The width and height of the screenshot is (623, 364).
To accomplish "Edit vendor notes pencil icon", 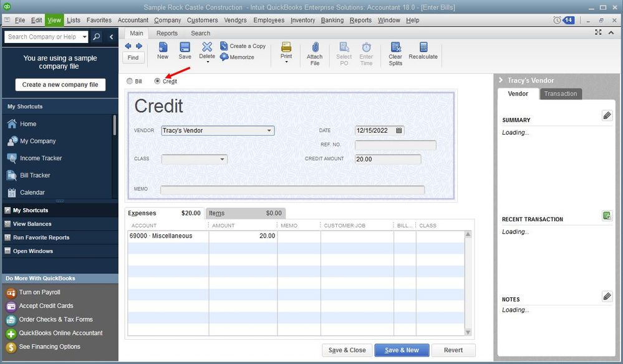I will (x=607, y=296).
